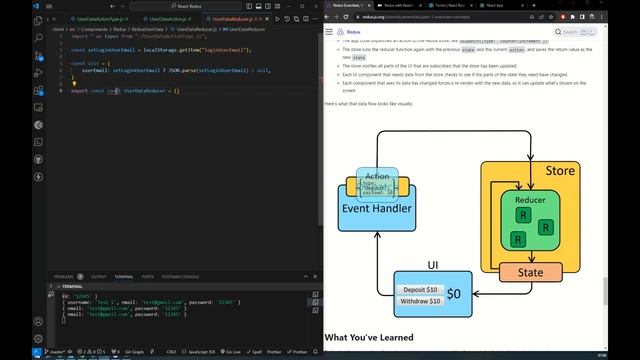Open the PROBLEMS panel tab
Image resolution: width=640 pixels, height=360 pixels.
coord(68,277)
